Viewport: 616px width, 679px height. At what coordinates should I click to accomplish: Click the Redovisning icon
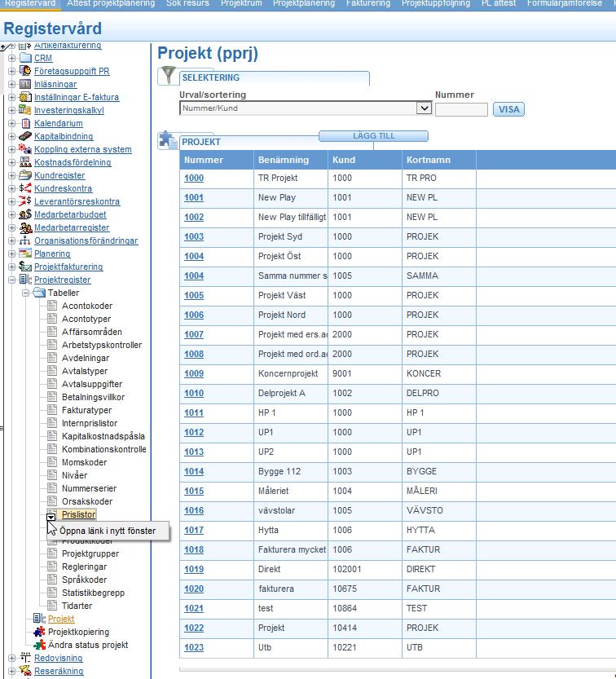click(25, 657)
